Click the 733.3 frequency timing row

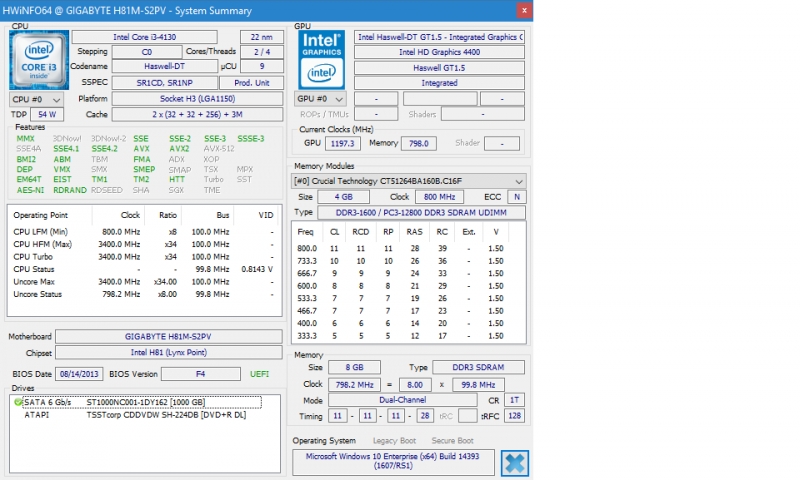[x=408, y=261]
